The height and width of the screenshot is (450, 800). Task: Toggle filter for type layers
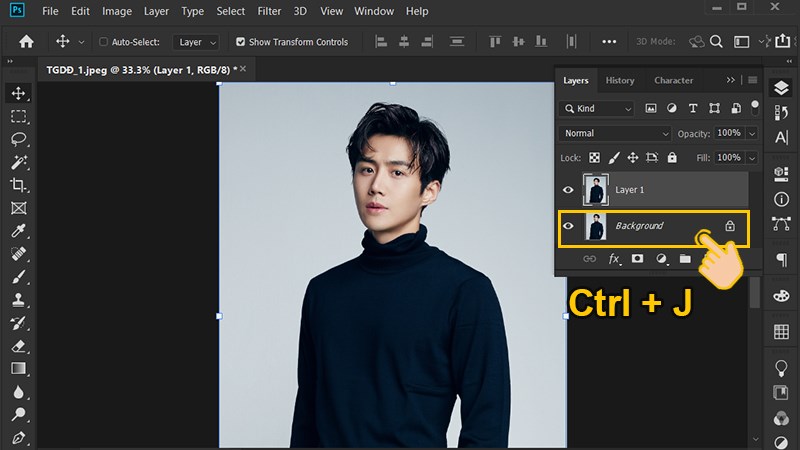693,108
